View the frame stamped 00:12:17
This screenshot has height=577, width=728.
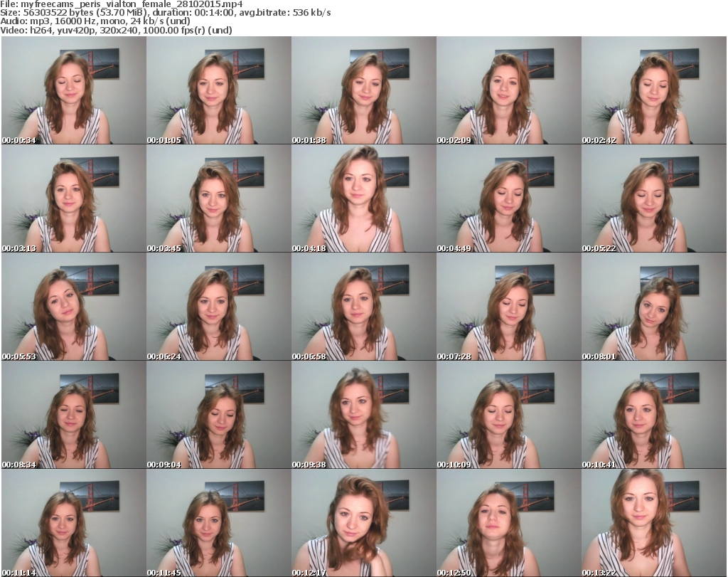(x=363, y=523)
